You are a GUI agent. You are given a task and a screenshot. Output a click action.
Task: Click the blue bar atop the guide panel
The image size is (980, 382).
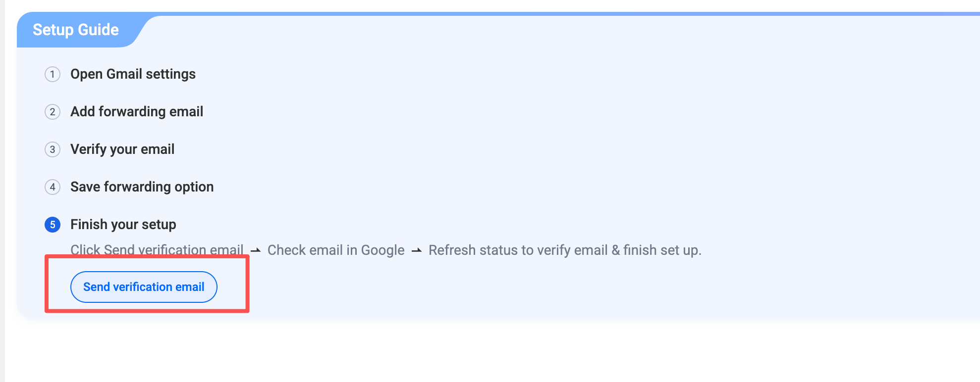pos(545,14)
